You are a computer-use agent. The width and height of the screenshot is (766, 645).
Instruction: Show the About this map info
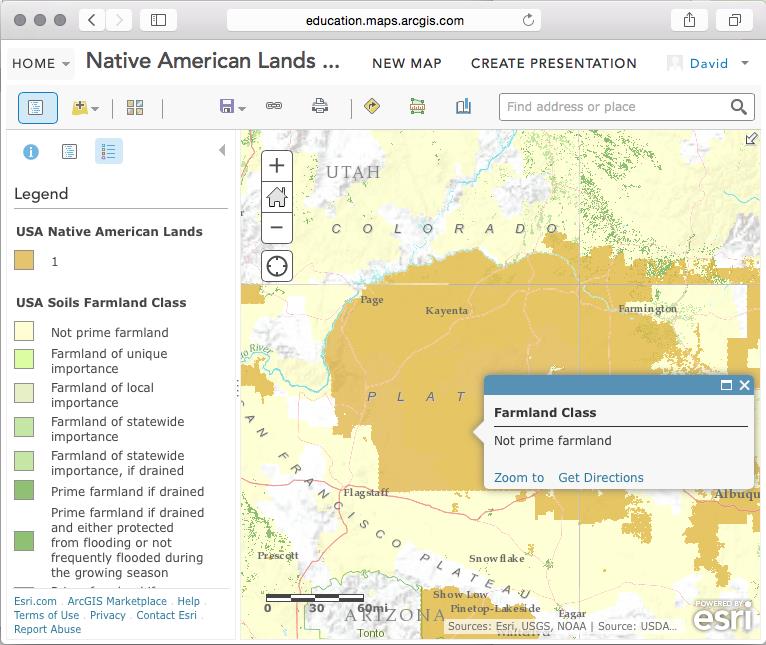click(x=31, y=152)
